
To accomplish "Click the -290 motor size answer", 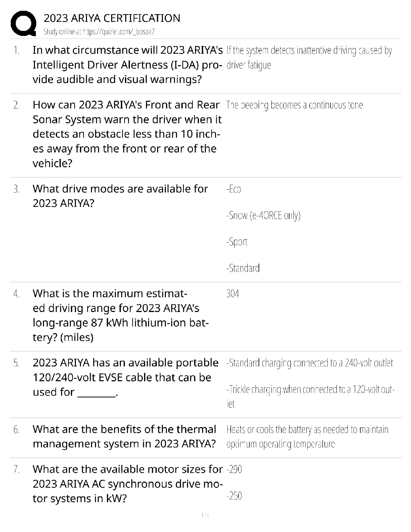I will [234, 470].
